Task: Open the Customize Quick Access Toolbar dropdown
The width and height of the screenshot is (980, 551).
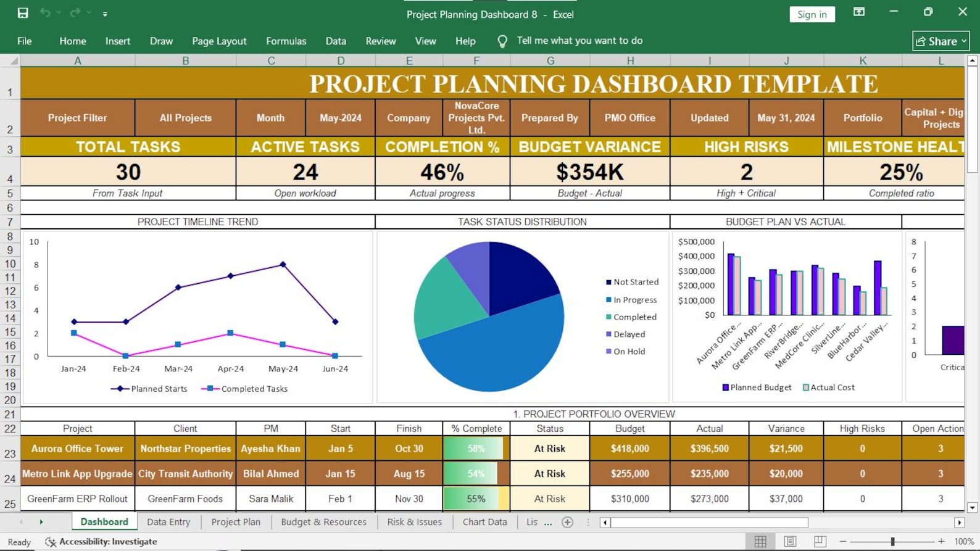Action: (x=105, y=14)
